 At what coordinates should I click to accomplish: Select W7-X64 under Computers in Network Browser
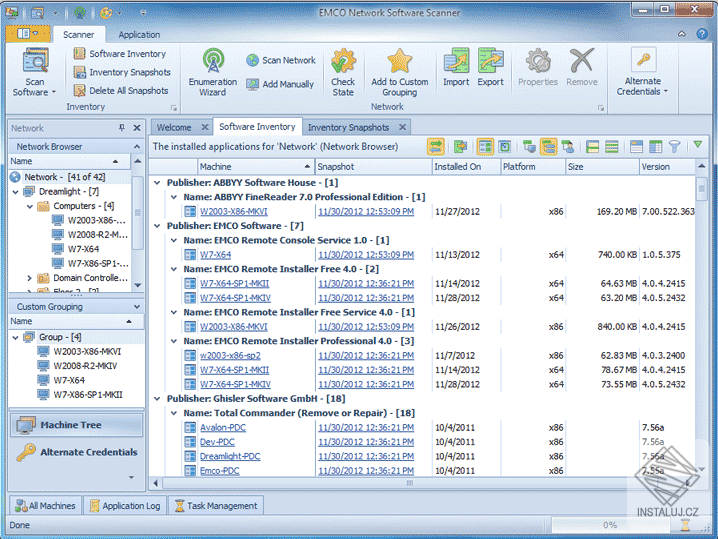point(83,249)
